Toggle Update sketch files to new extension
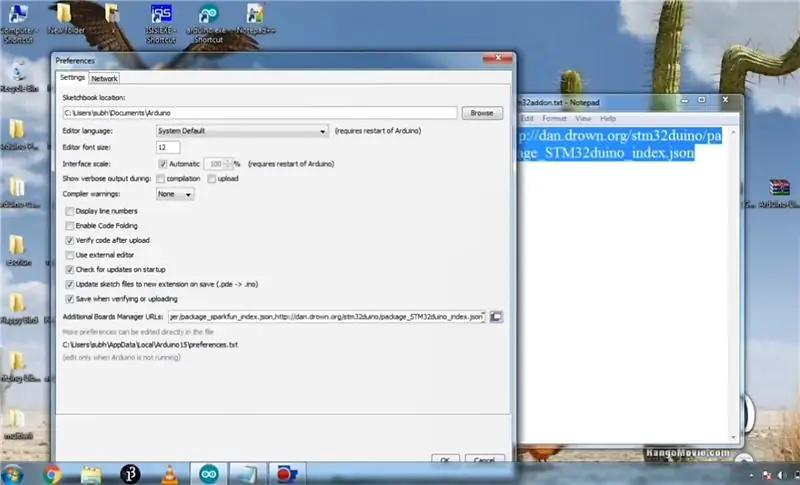Image resolution: width=800 pixels, height=485 pixels. click(x=70, y=284)
